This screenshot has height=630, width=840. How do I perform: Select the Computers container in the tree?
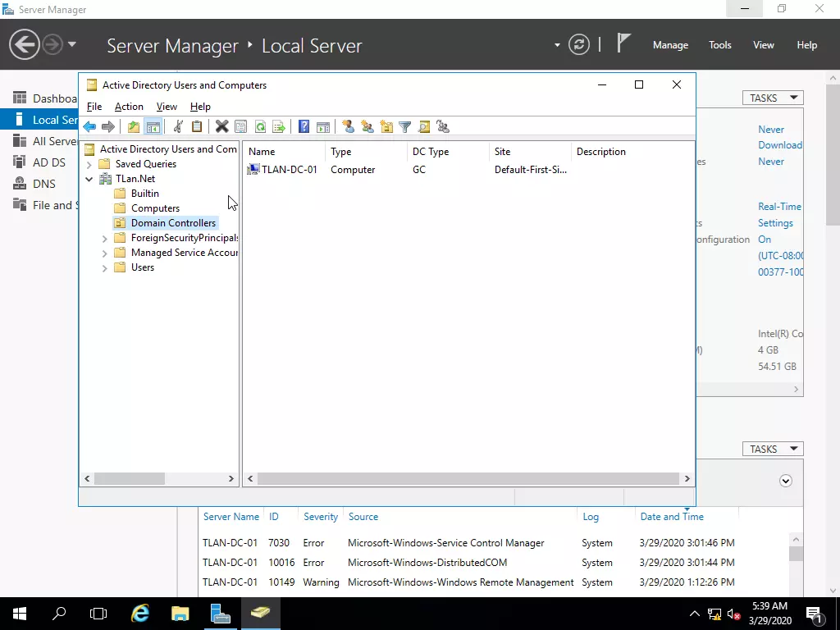(x=155, y=208)
